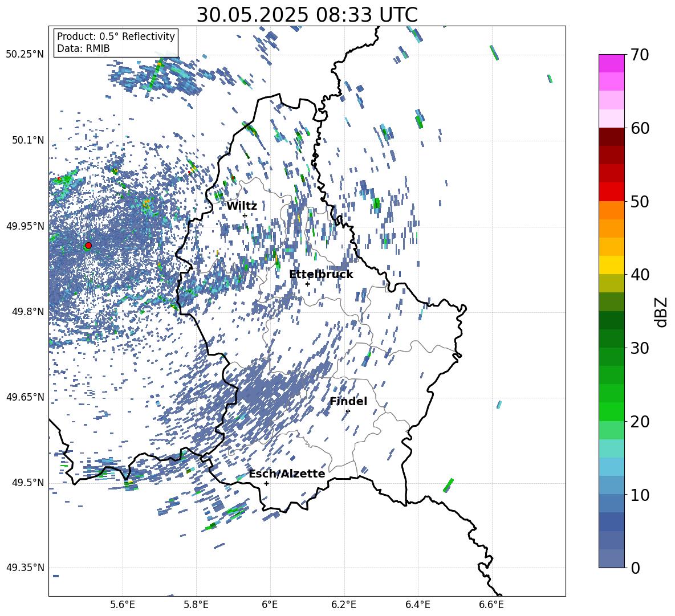Screen dimensions: 675x616
Task: Click the Wiltz city label
Action: click(x=242, y=206)
